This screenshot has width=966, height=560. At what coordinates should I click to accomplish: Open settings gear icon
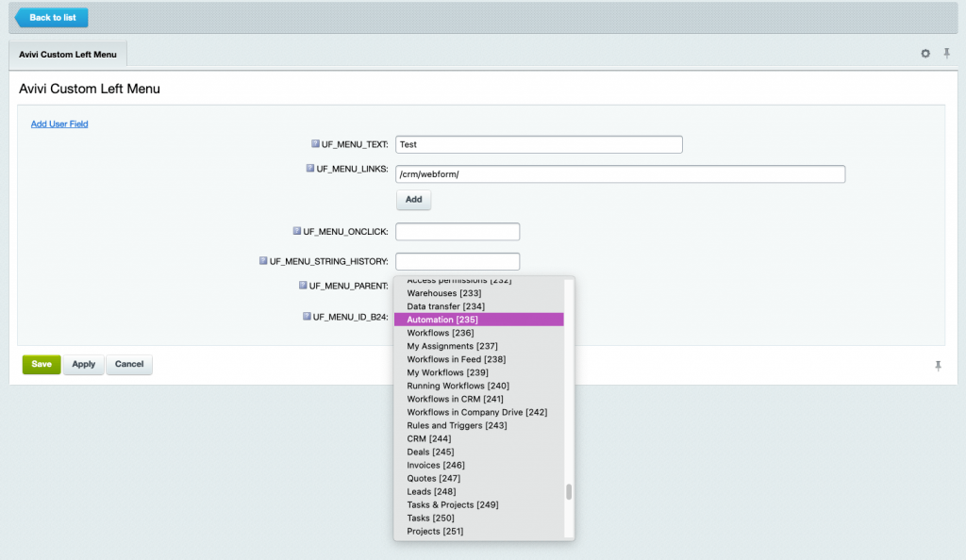click(925, 54)
